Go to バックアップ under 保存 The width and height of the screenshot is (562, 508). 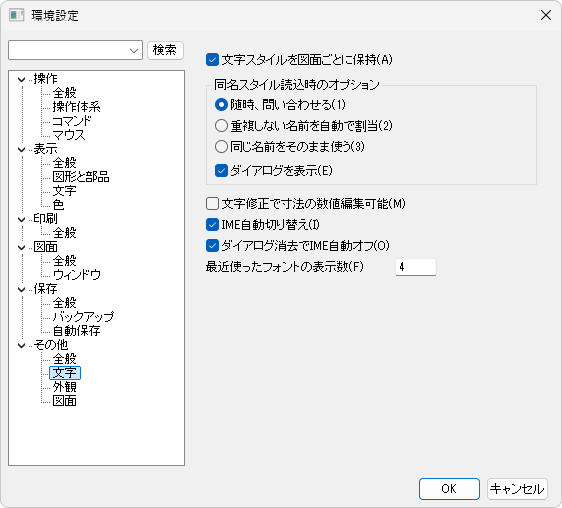[83, 317]
